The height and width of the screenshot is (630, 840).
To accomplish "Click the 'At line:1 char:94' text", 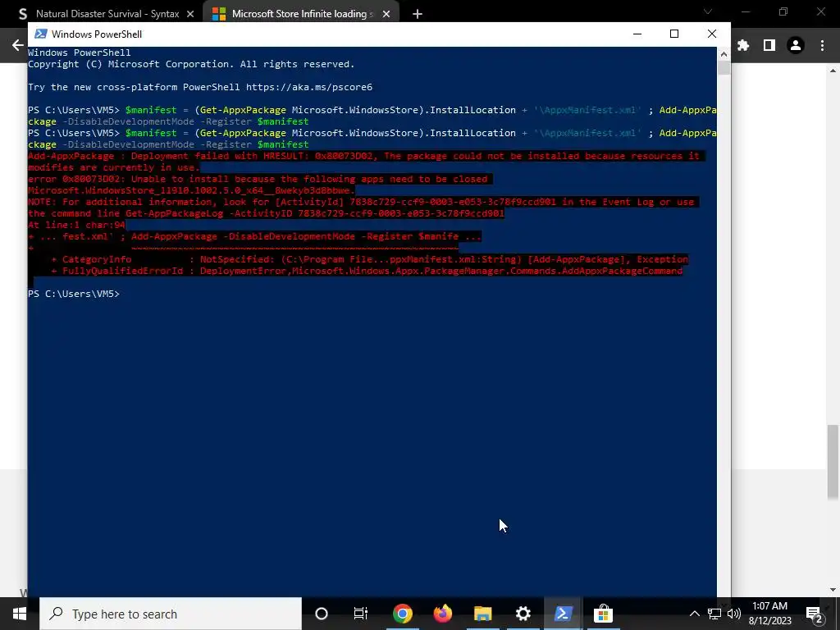I will 76,225.
